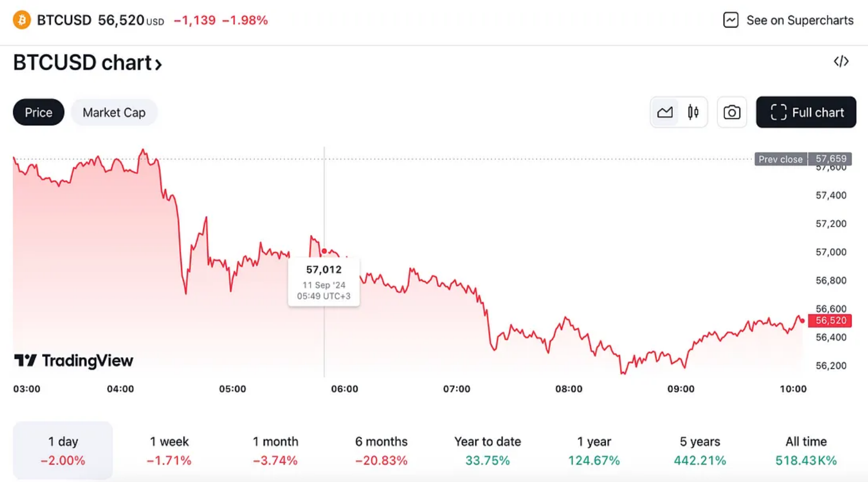Choose the All time range
Screen dimensions: 868x482
(x=806, y=450)
